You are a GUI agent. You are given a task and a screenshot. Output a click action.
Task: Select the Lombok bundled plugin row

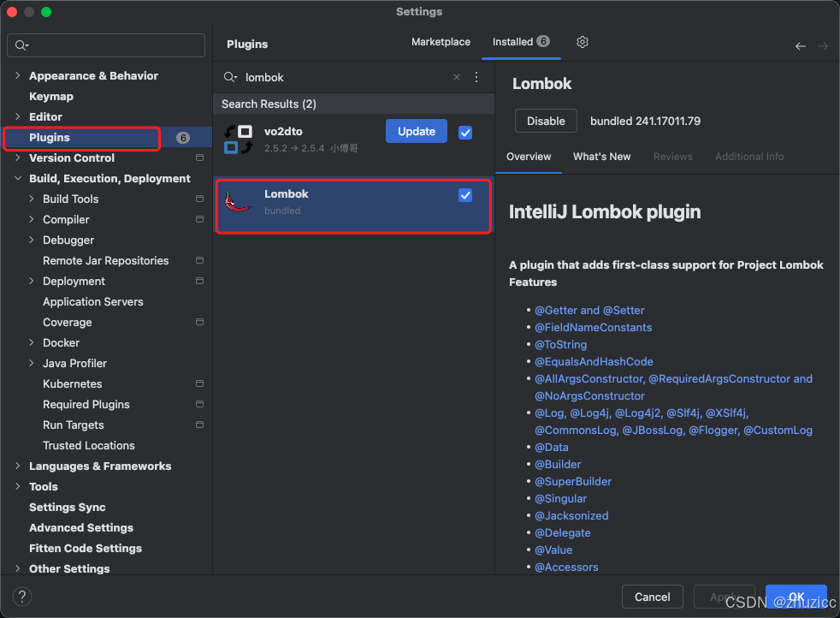tap(353, 206)
